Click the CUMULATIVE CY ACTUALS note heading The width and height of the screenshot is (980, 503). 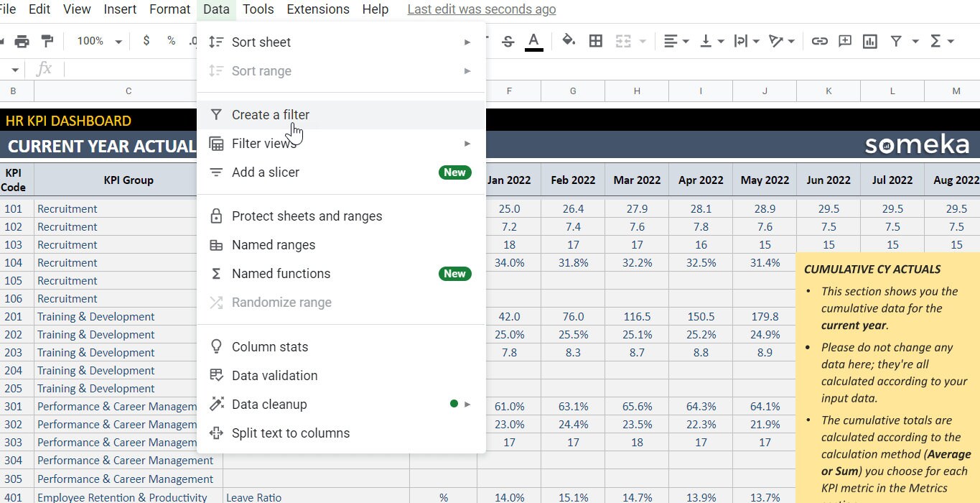872,269
